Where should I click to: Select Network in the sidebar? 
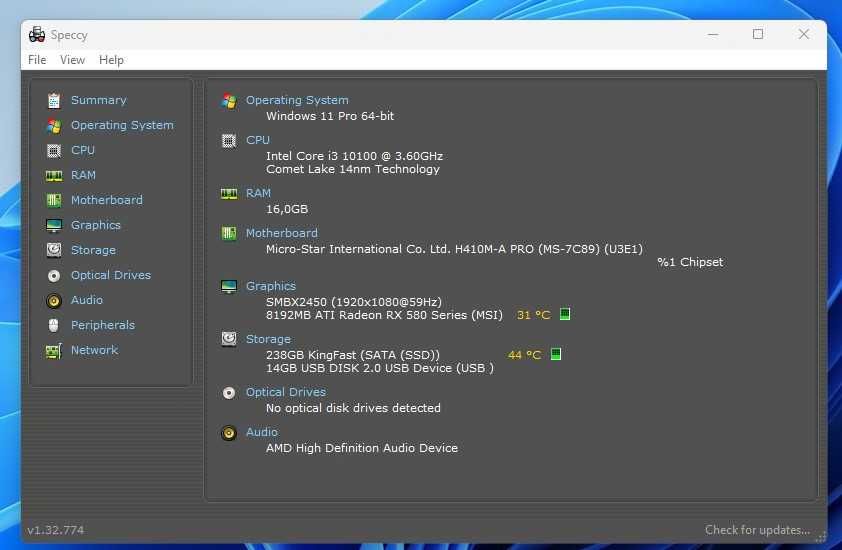click(x=94, y=350)
